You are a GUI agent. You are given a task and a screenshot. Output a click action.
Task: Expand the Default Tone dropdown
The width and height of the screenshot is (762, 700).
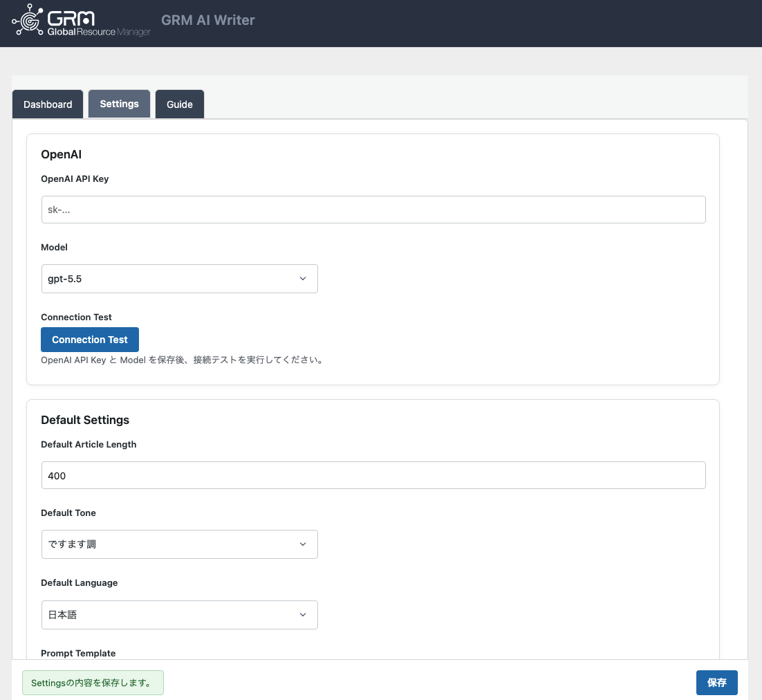point(179,544)
